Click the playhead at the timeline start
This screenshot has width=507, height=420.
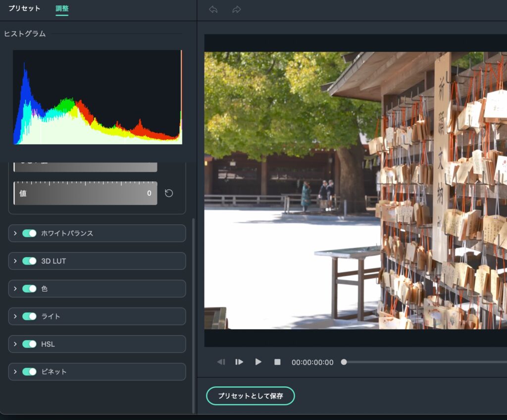tap(344, 362)
